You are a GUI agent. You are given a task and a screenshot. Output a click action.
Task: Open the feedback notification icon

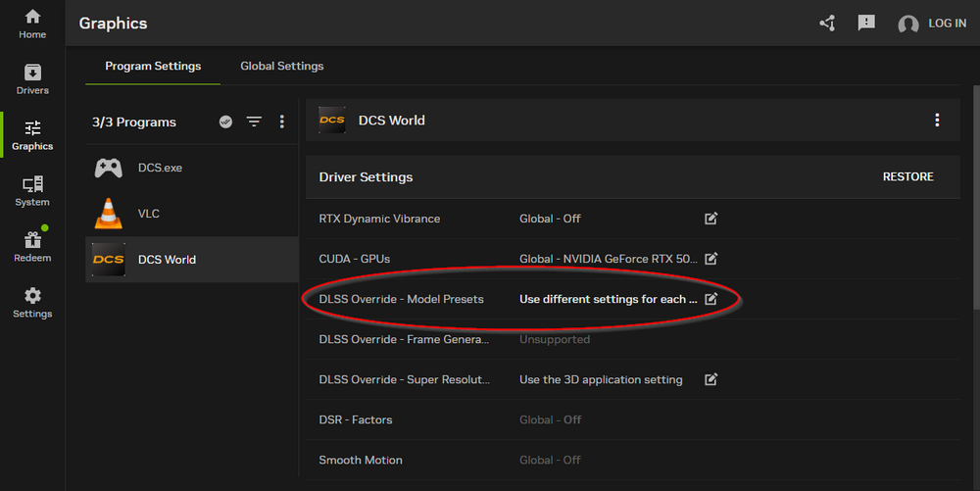[866, 23]
